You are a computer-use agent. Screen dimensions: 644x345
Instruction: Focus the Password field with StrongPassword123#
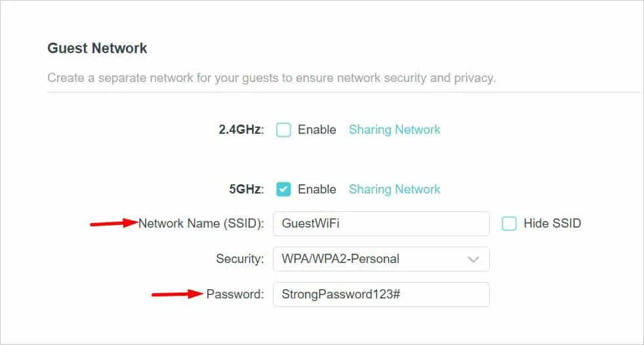tap(380, 294)
